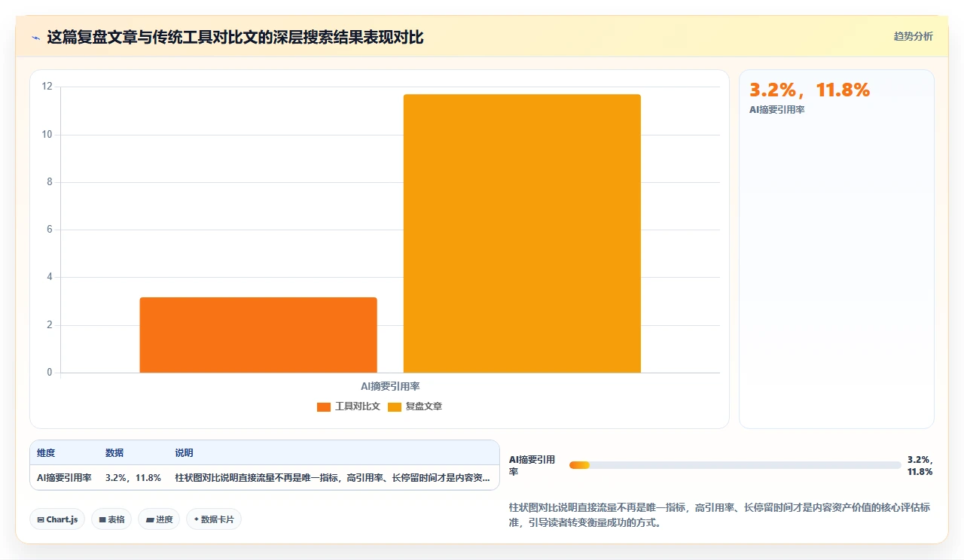Image resolution: width=964 pixels, height=560 pixels.
Task: Click the description paragraph under progress bar
Action: coord(720,516)
